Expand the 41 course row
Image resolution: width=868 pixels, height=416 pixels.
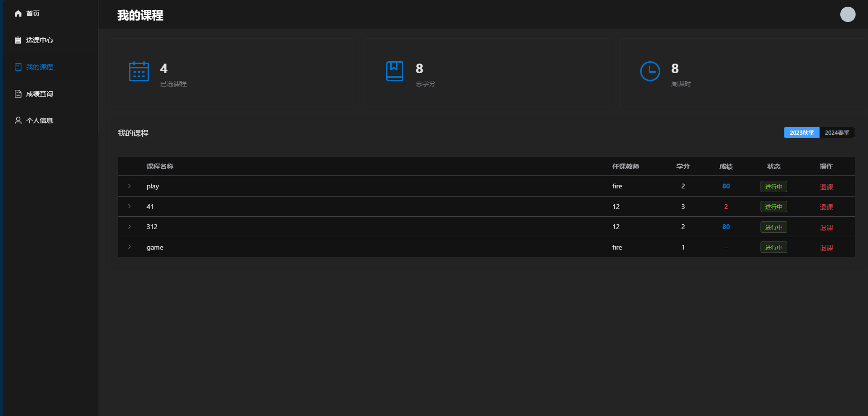point(129,207)
